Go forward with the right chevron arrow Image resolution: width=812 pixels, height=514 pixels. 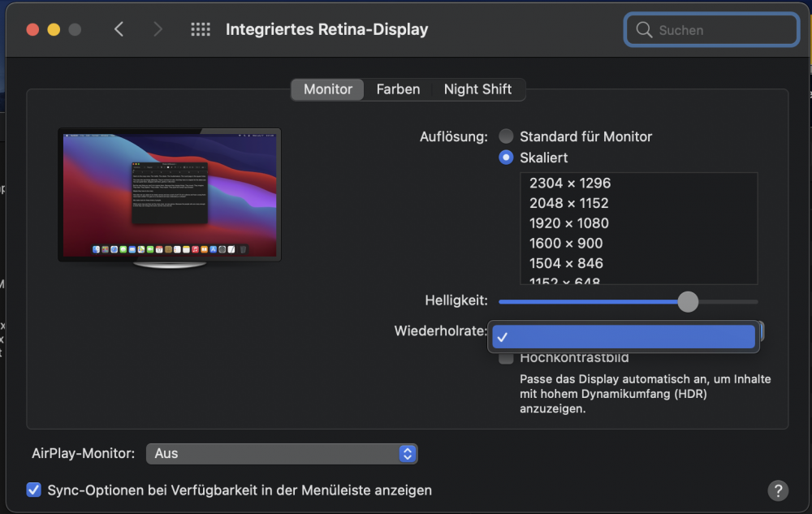pyautogui.click(x=158, y=29)
